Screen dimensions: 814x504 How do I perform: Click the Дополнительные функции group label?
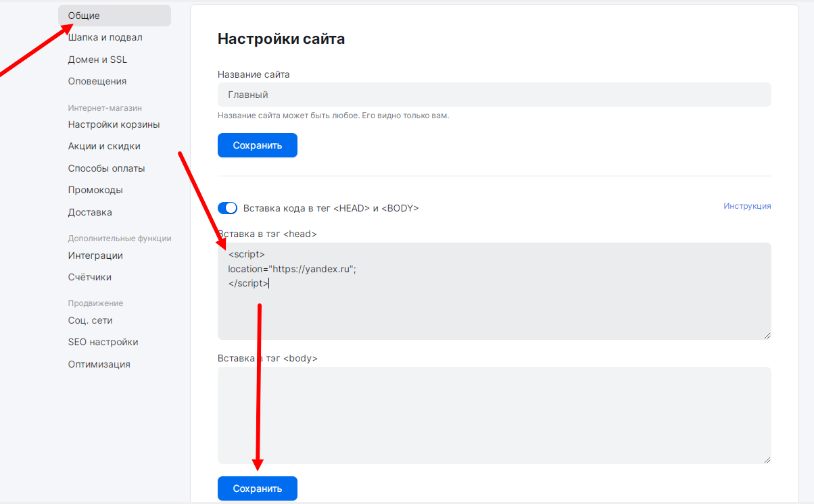tap(120, 238)
